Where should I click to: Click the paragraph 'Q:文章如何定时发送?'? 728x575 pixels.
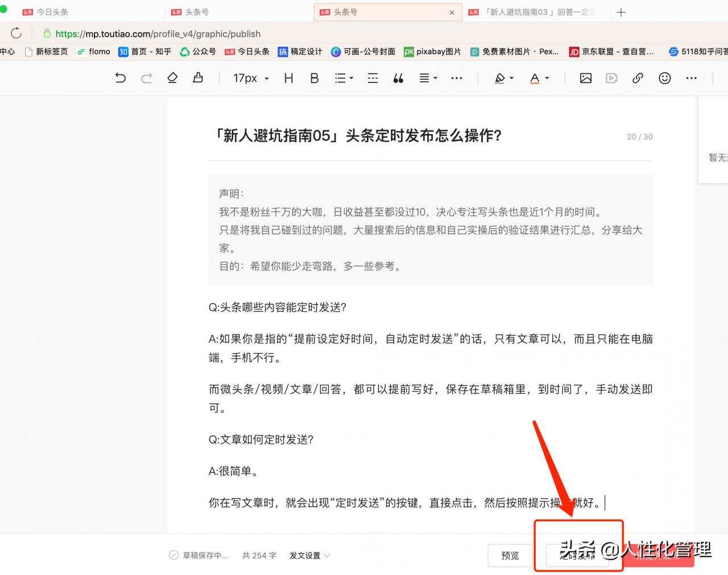click(261, 440)
